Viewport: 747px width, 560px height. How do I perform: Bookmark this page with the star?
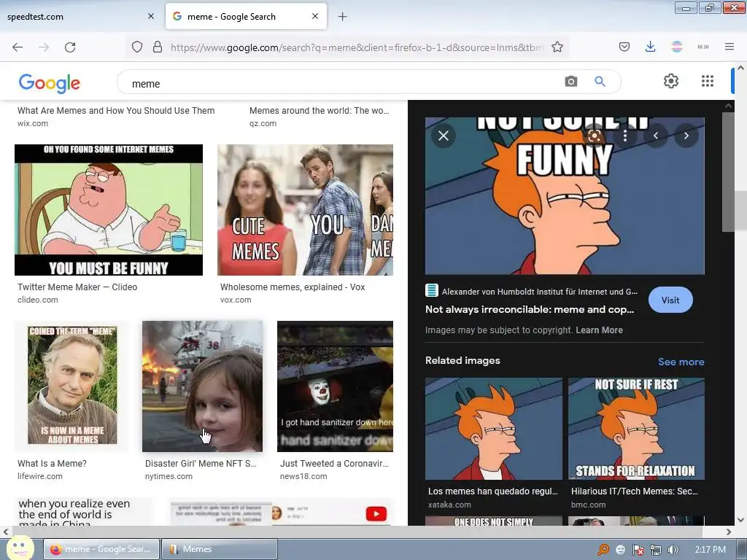tap(557, 47)
